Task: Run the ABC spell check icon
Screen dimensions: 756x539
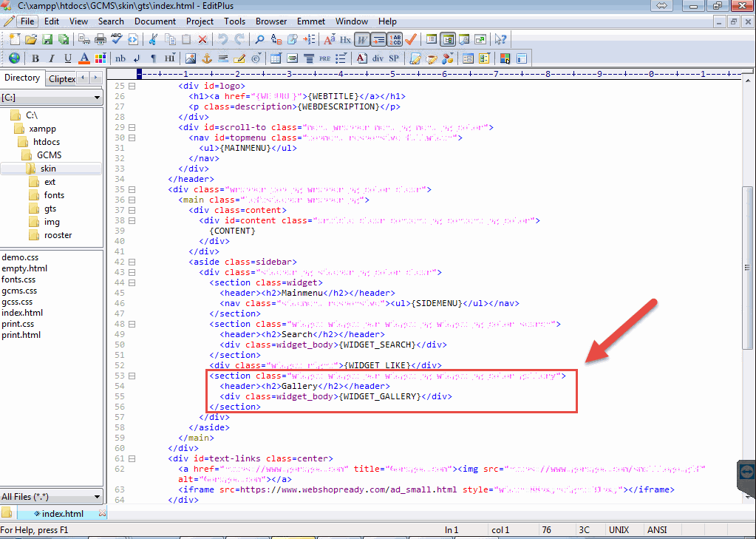Action: click(x=117, y=39)
